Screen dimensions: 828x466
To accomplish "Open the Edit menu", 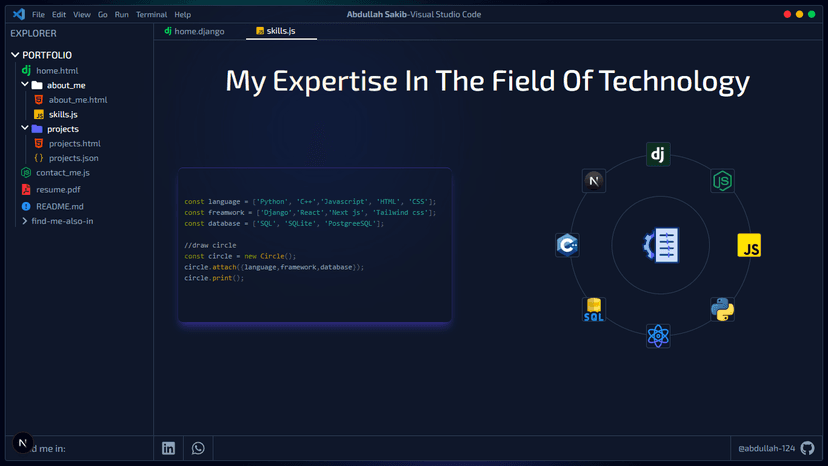I will pos(59,15).
